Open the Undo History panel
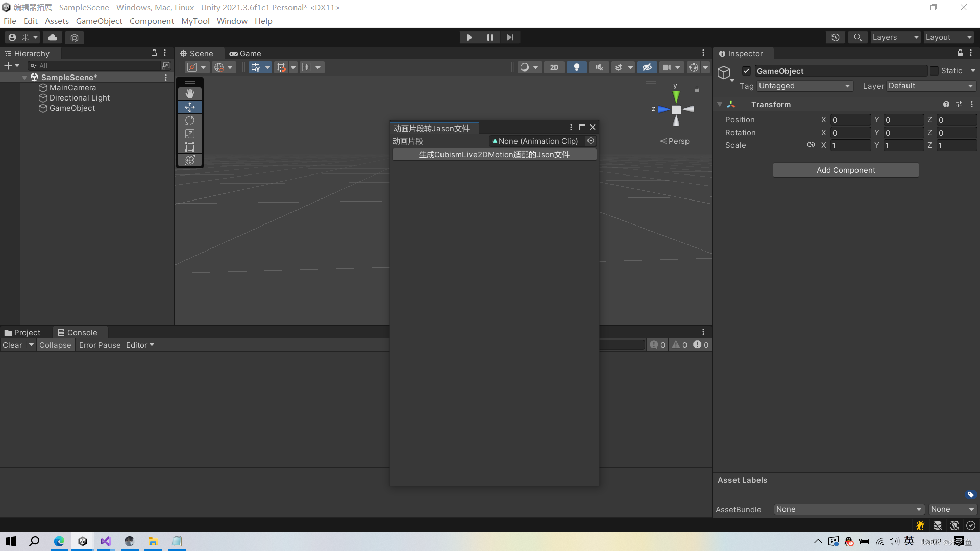Viewport: 980px width, 551px height. (835, 37)
